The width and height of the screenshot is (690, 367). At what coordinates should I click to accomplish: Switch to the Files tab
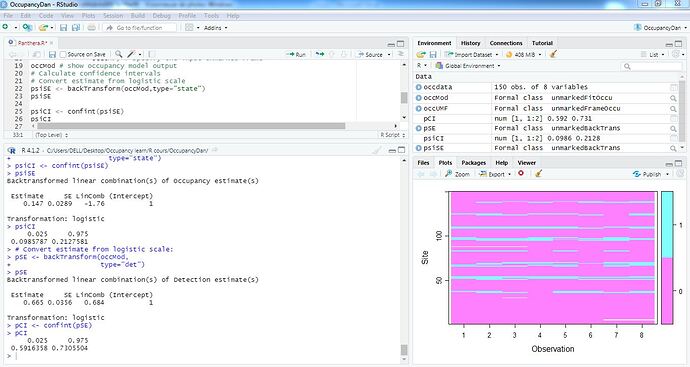coord(423,163)
